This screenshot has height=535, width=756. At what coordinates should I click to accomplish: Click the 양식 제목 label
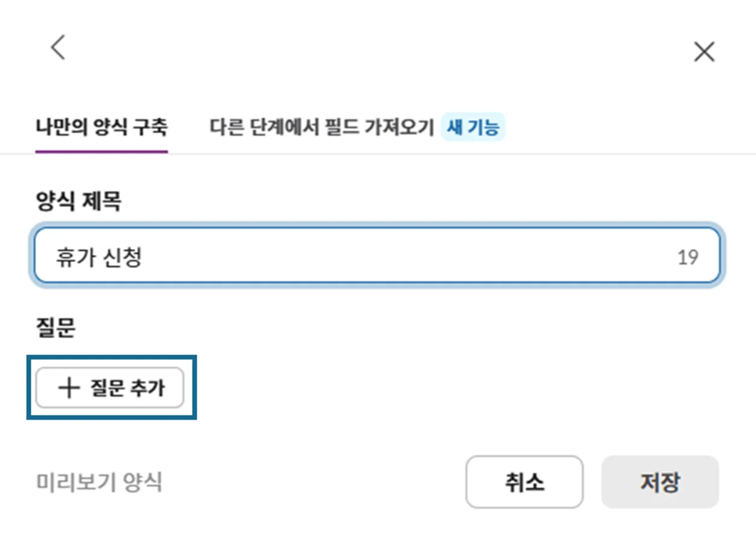(78, 202)
